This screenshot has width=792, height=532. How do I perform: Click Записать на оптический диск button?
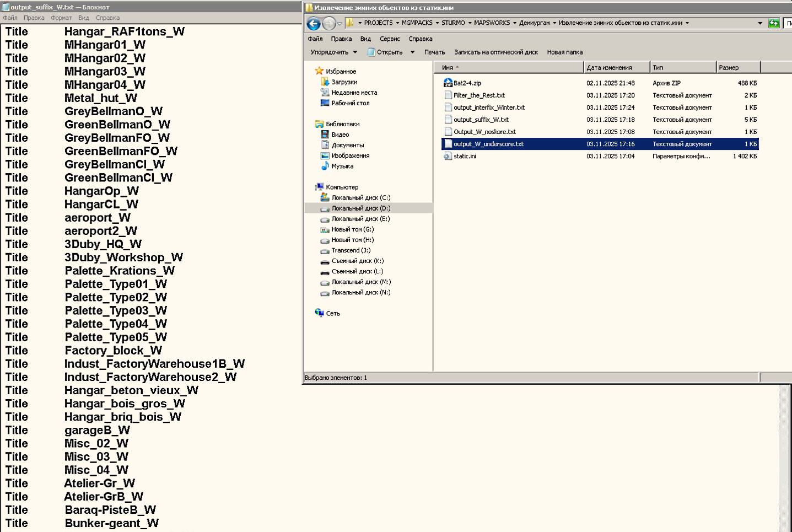495,52
